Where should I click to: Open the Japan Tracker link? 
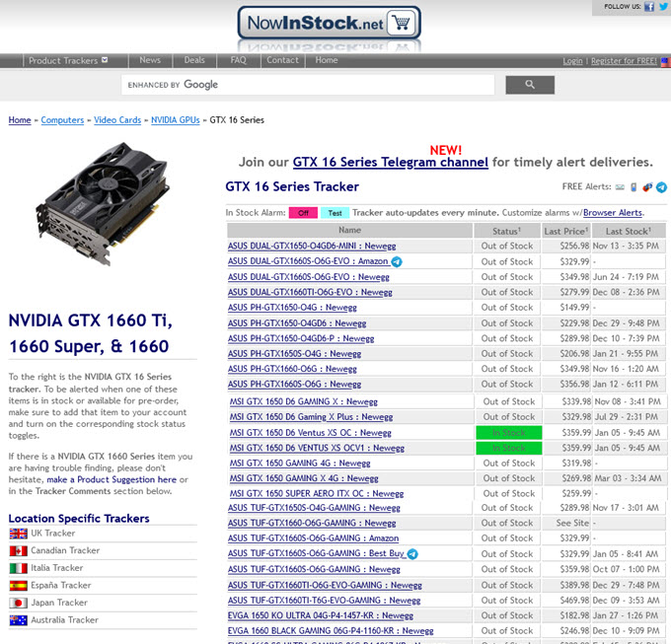(x=59, y=603)
